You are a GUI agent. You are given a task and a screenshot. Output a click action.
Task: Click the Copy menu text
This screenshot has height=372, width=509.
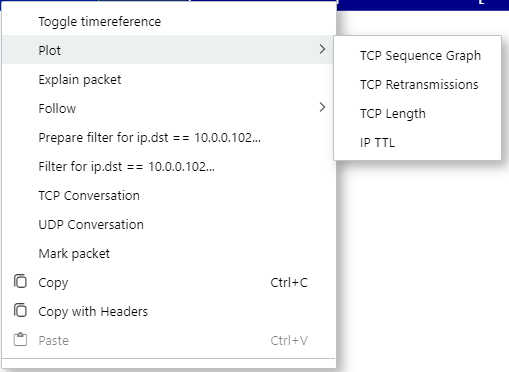tap(53, 283)
